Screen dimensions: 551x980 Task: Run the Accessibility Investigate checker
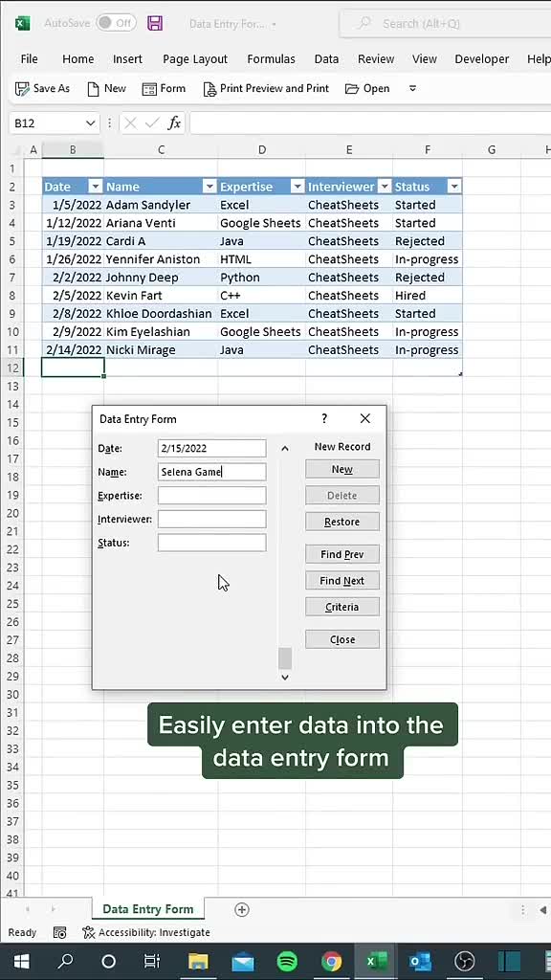146,932
